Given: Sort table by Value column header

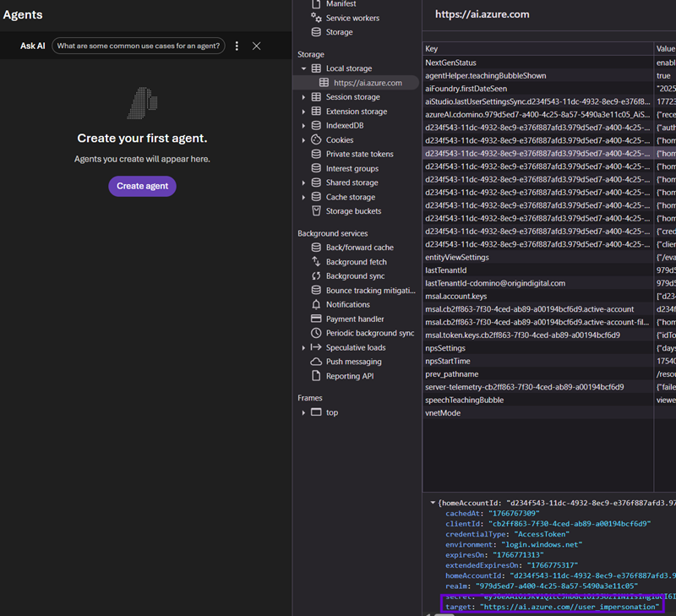Looking at the screenshot, I should point(665,49).
